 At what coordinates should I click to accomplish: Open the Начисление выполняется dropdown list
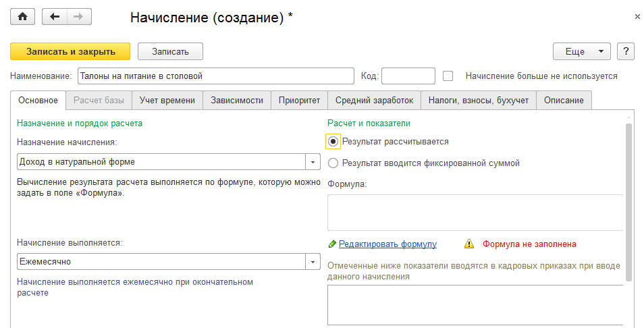(313, 261)
